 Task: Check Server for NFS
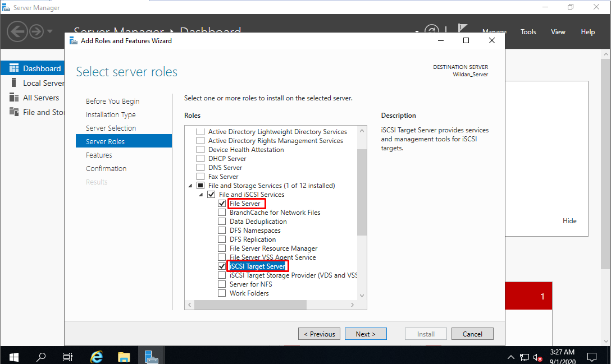coord(222,284)
